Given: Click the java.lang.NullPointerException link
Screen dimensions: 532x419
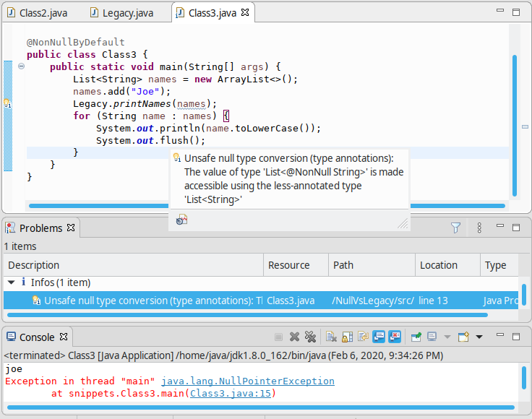Looking at the screenshot, I should 248,381.
